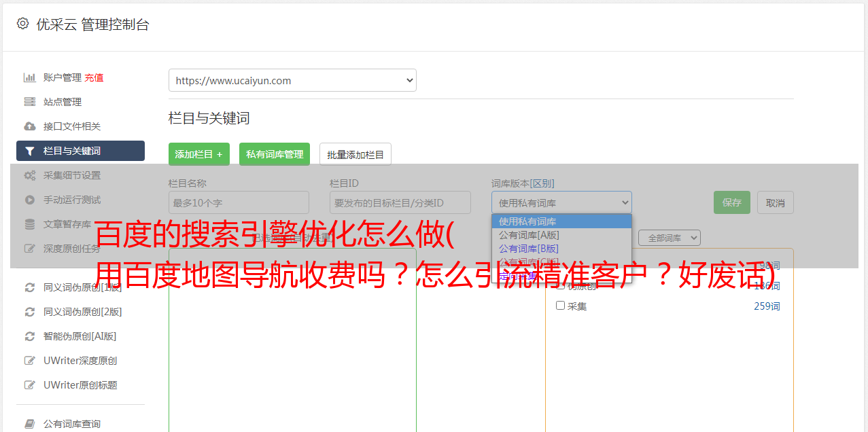
Task: Click the bar-chart icon next to 账户管理
Action: pos(29,77)
